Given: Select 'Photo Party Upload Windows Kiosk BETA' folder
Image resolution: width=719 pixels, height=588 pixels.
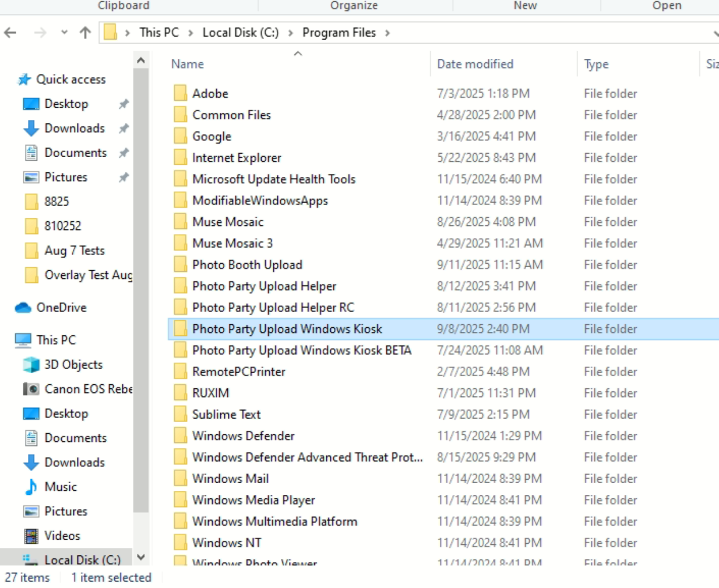Looking at the screenshot, I should coord(302,350).
